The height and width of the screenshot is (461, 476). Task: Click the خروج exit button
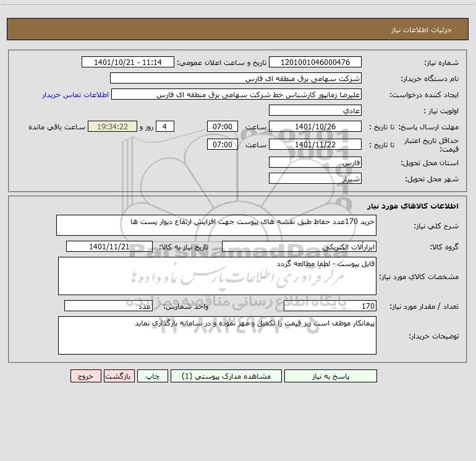click(x=85, y=376)
